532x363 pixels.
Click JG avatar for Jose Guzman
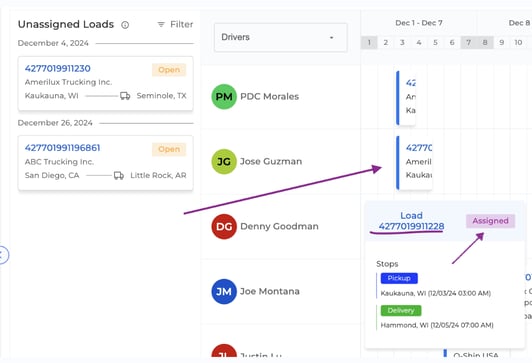click(224, 161)
